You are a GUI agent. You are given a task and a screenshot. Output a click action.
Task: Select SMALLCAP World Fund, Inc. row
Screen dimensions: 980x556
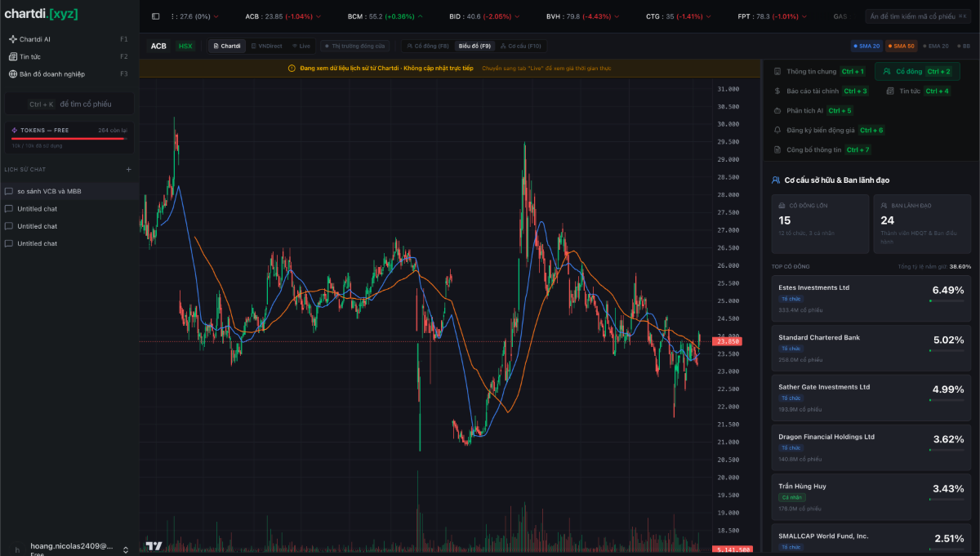click(871, 540)
